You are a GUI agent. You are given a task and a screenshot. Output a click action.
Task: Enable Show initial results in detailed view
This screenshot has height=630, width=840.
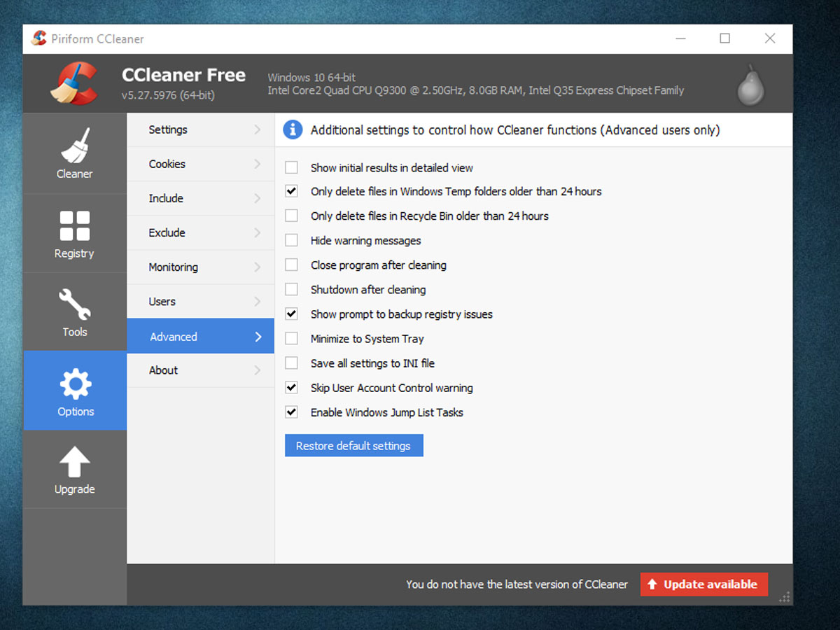point(291,167)
